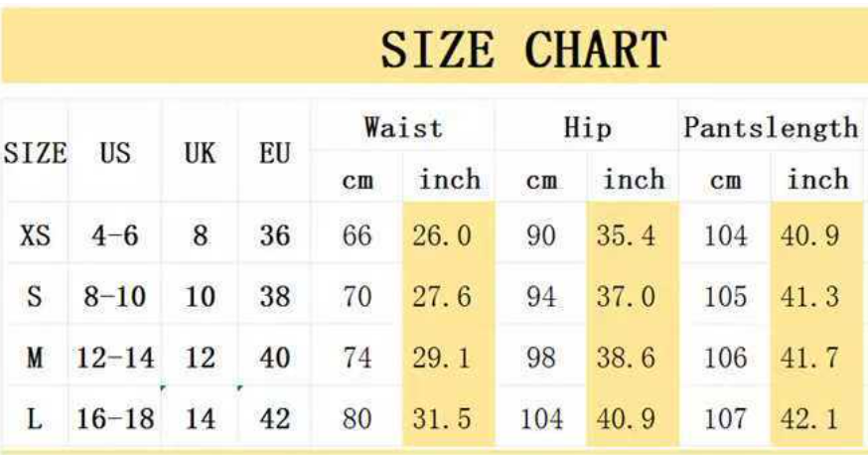Screen dimensions: 868x455
Task: Click the US column header
Action: pyautogui.click(x=115, y=153)
